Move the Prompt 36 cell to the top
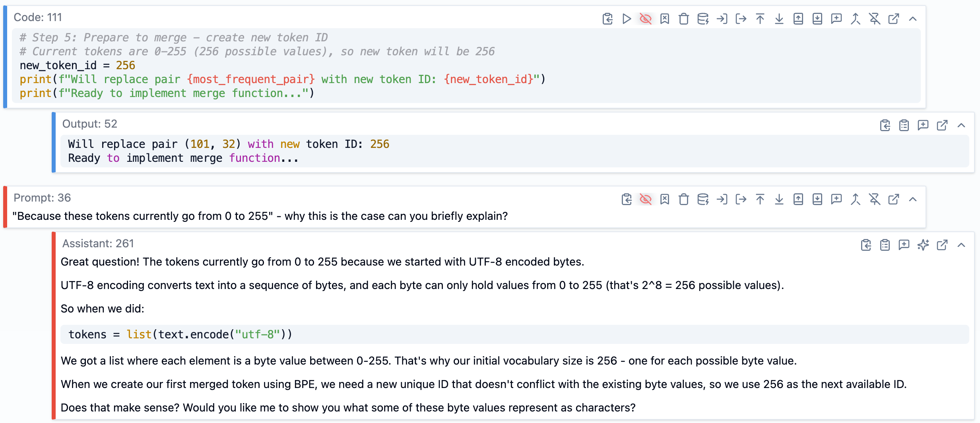980x423 pixels. (760, 199)
